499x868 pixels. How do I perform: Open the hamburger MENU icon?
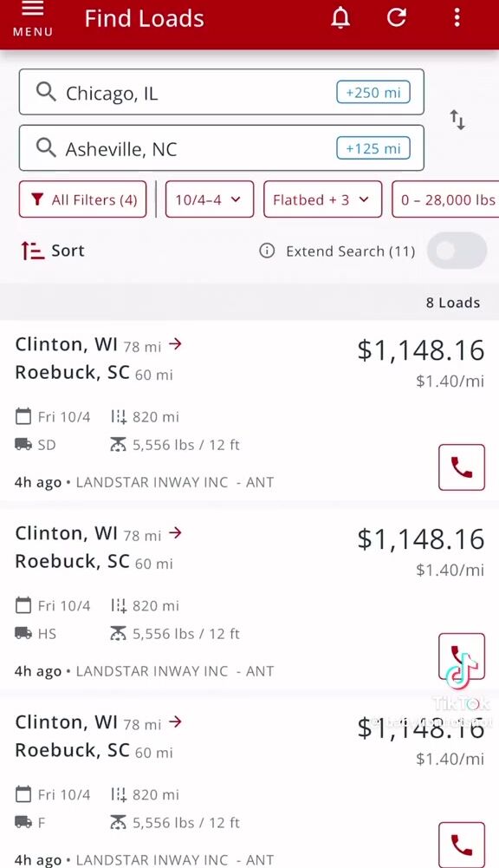tap(33, 19)
